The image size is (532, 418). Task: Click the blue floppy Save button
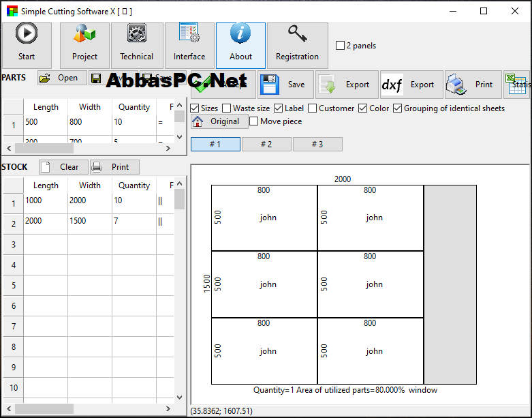coord(285,85)
